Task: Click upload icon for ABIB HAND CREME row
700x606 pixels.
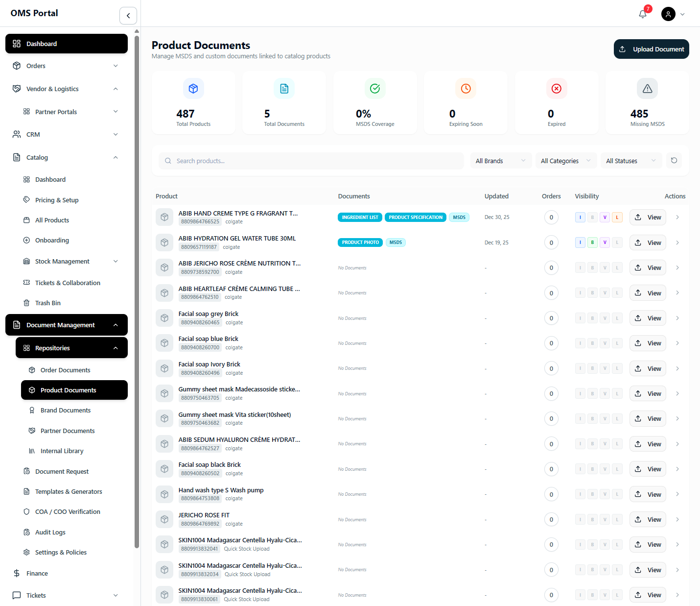Action: point(638,217)
